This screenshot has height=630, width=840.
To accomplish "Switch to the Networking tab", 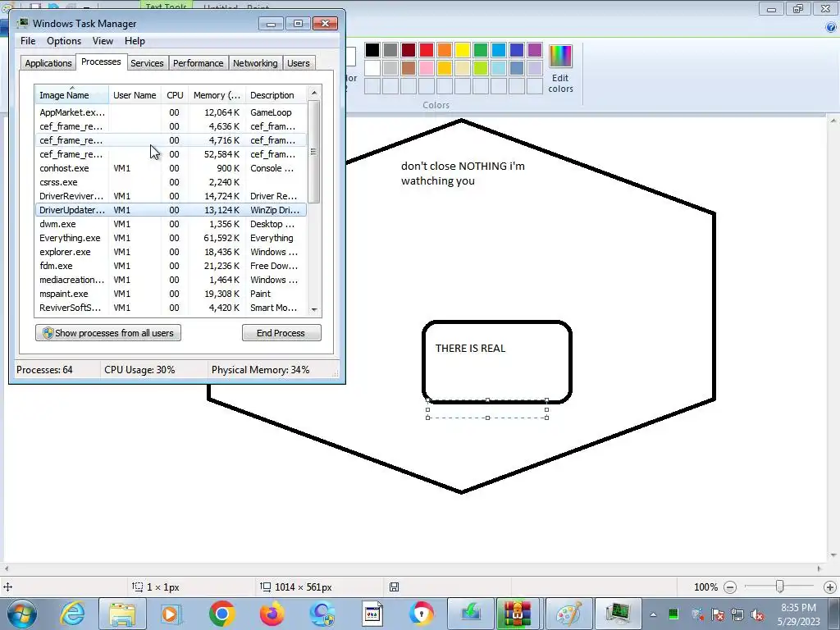I will (x=255, y=63).
